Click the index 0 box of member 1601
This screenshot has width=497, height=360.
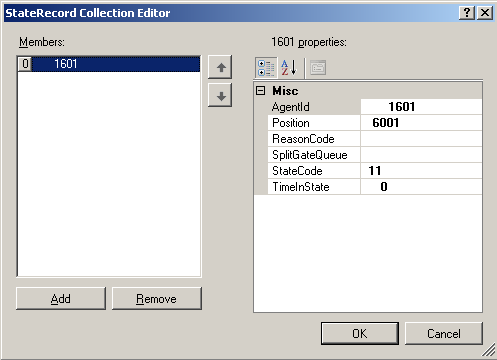tap(25, 64)
